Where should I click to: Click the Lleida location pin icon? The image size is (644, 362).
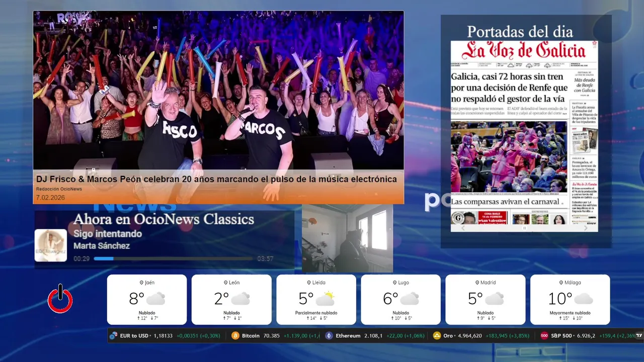tap(309, 283)
